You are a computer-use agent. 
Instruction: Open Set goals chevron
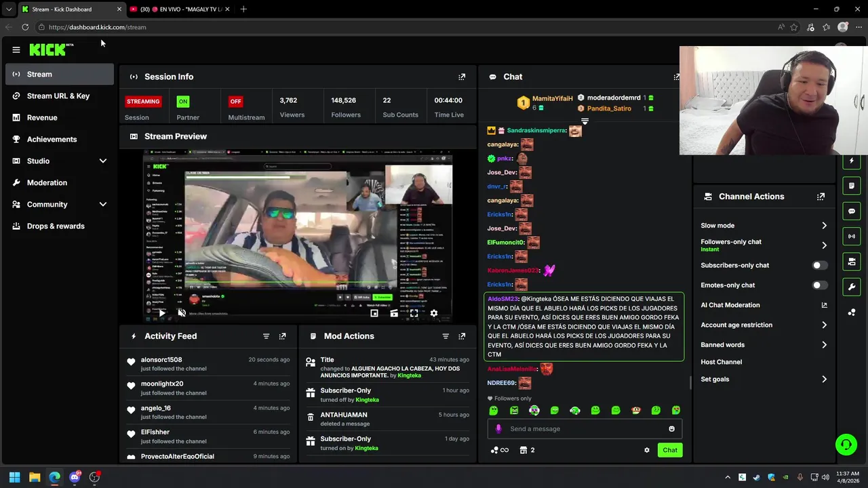point(824,380)
